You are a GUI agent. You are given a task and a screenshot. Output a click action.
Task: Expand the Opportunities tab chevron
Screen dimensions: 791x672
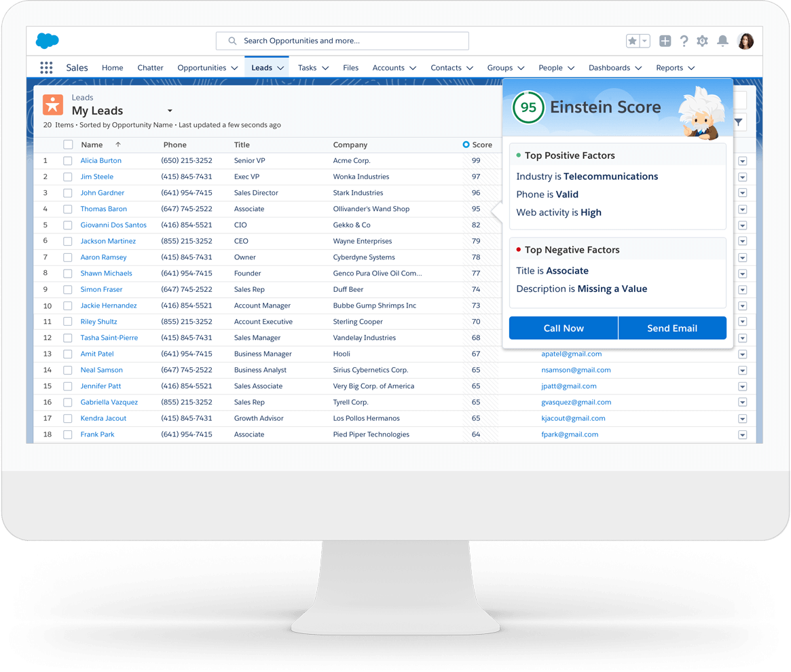[x=234, y=68]
